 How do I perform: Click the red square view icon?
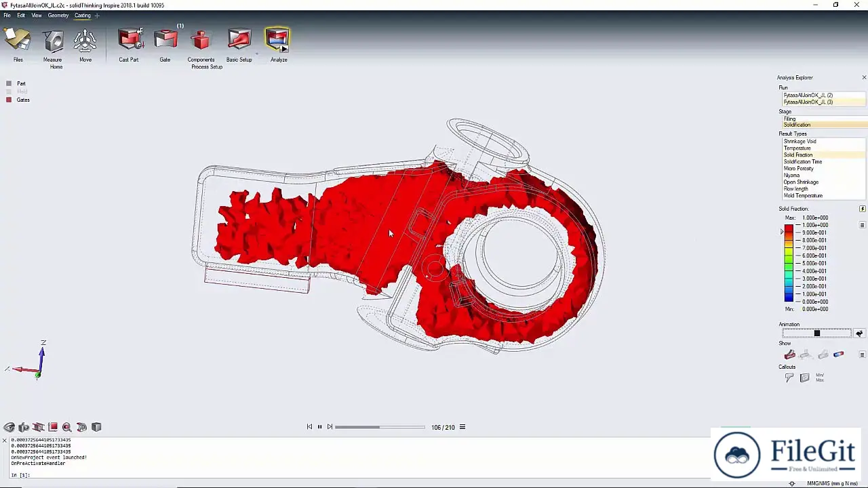point(53,427)
